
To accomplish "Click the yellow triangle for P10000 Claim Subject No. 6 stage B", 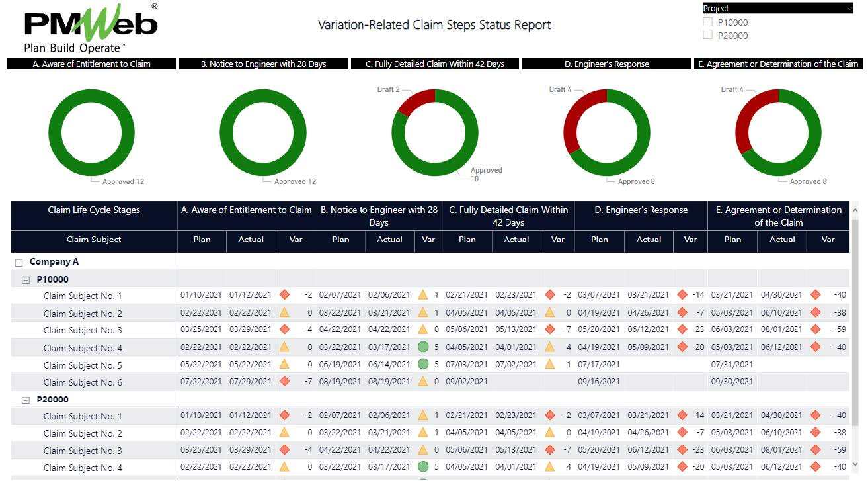I will pyautogui.click(x=423, y=381).
